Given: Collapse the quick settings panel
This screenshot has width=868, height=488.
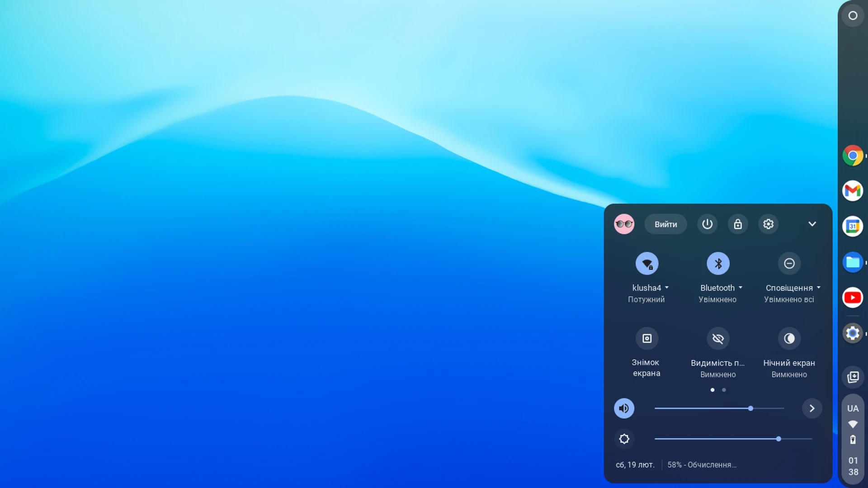Looking at the screenshot, I should pyautogui.click(x=812, y=224).
